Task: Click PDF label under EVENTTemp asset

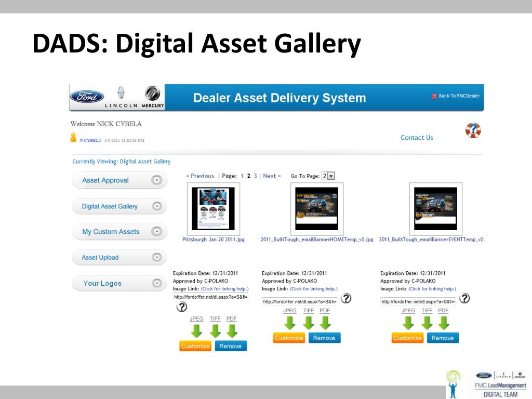Action: click(443, 311)
